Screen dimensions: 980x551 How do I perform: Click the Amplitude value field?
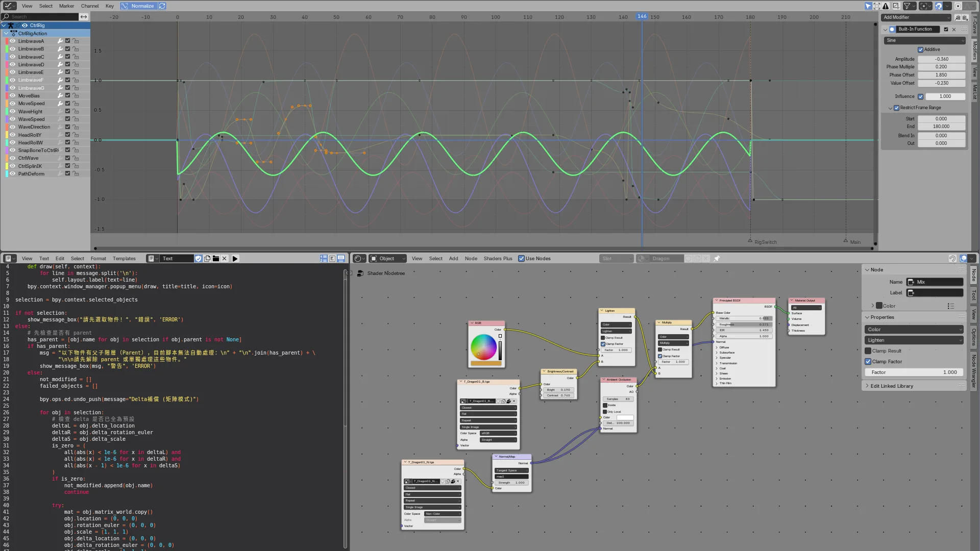(x=941, y=59)
